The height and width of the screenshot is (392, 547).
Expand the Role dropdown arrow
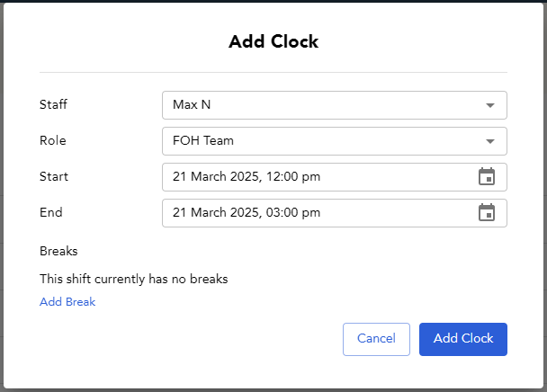coord(490,141)
